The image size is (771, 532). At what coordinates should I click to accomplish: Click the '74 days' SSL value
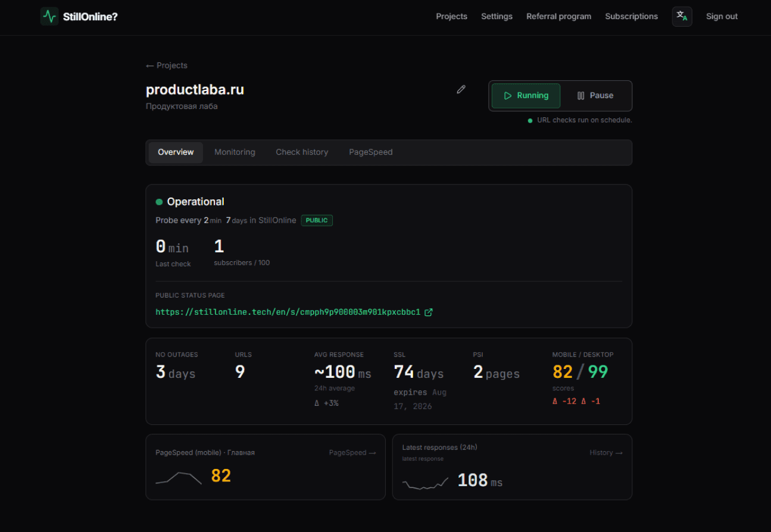point(419,373)
